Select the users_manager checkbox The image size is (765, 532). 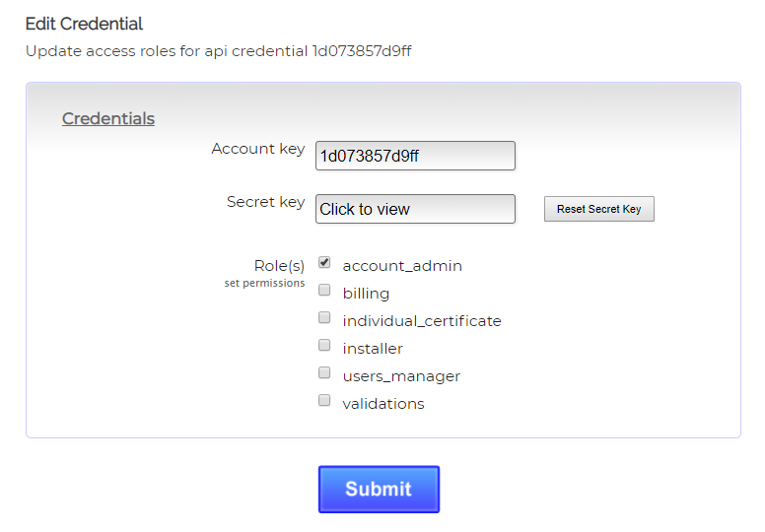pos(324,373)
